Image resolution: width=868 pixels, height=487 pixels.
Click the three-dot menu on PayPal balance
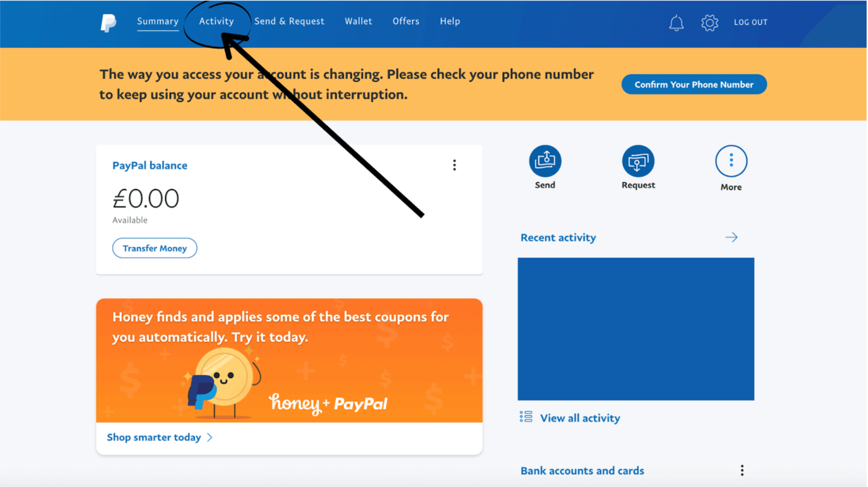[454, 165]
